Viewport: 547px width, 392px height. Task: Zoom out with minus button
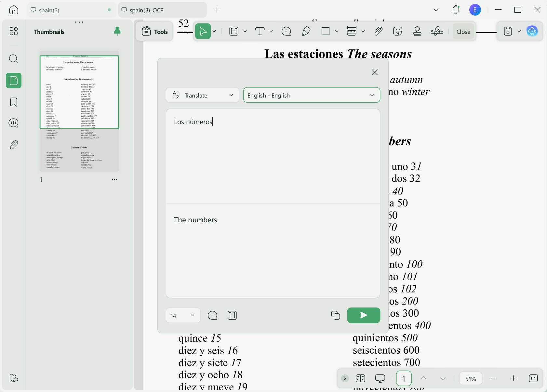(x=494, y=378)
